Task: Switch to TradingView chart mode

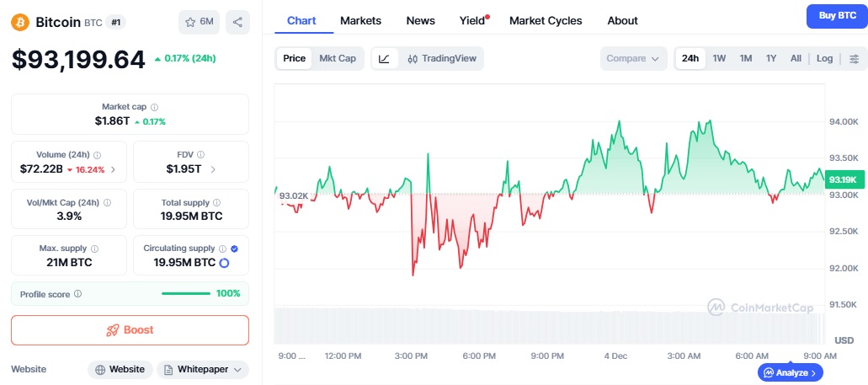Action: pos(441,59)
